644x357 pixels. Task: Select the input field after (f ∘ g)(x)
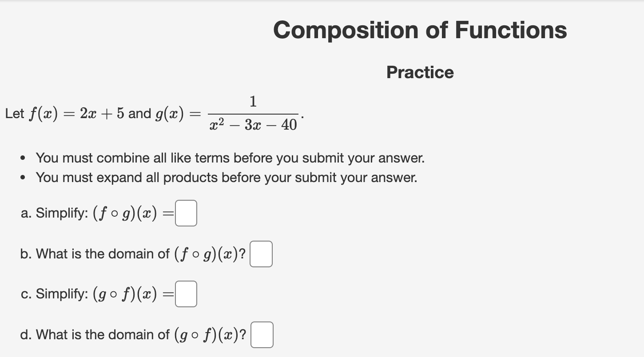point(186,213)
